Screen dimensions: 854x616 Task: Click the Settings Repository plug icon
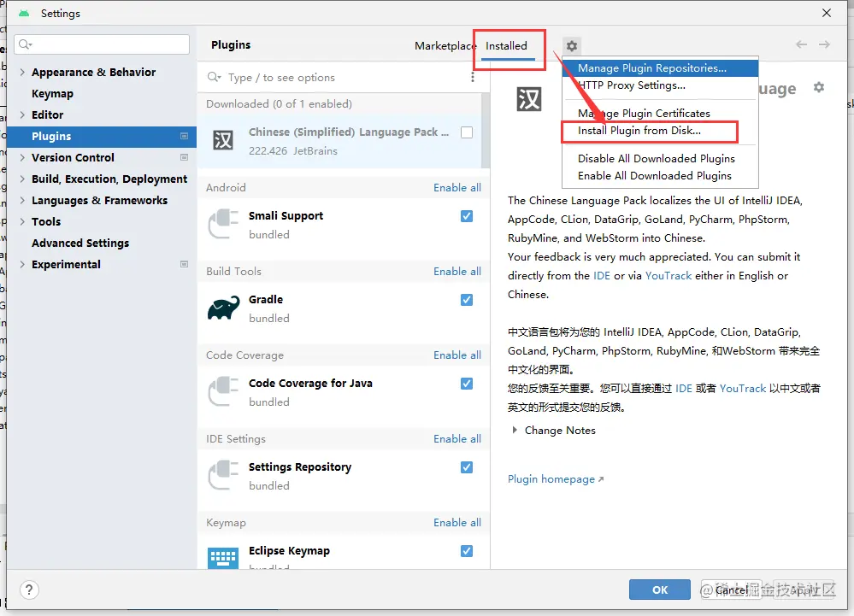coord(223,476)
